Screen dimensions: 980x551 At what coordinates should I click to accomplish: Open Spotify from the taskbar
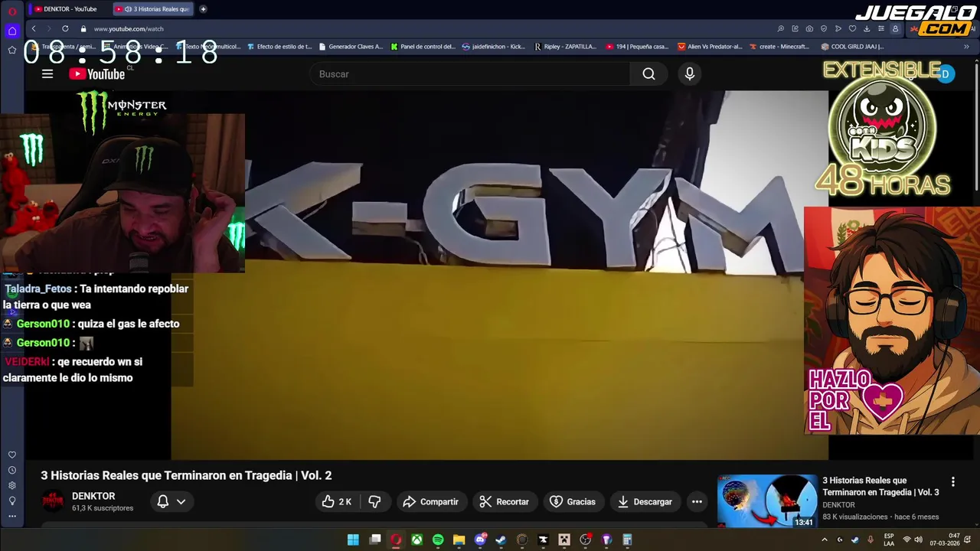pyautogui.click(x=438, y=540)
